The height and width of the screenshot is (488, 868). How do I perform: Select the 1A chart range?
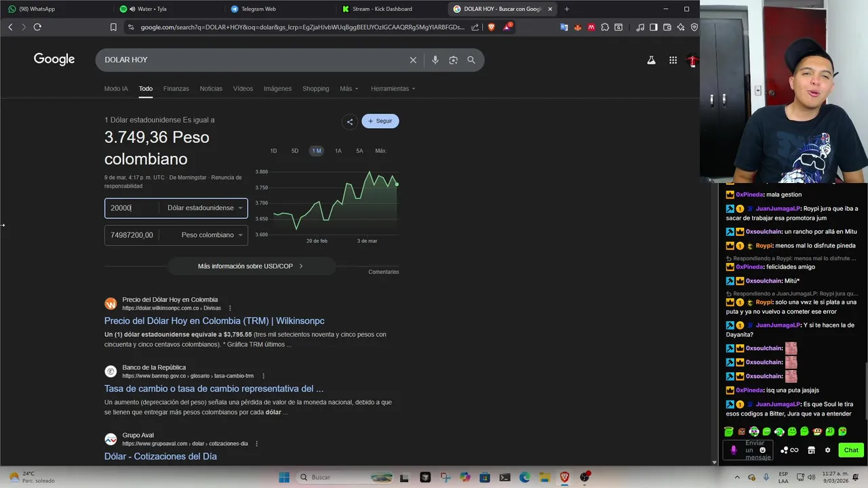click(338, 150)
